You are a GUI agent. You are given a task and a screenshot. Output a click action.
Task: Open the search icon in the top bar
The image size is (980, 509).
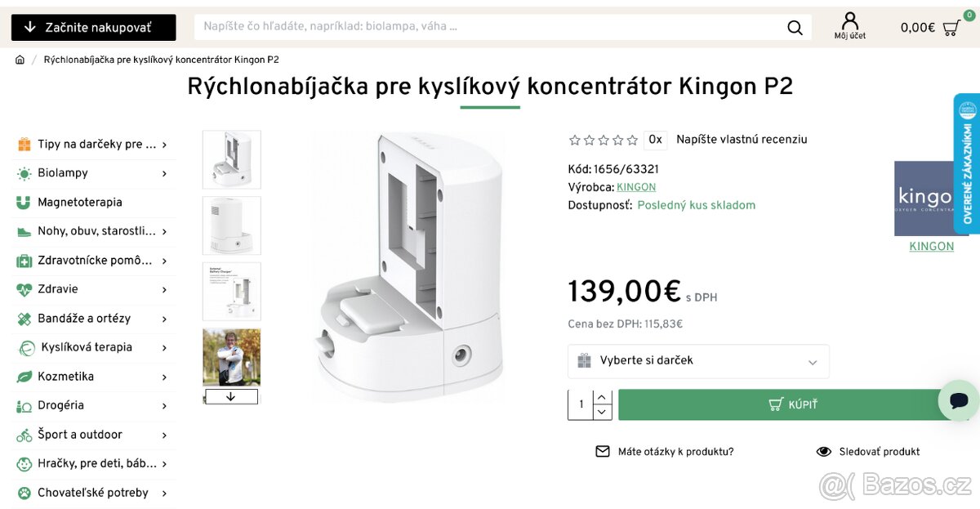tap(794, 27)
